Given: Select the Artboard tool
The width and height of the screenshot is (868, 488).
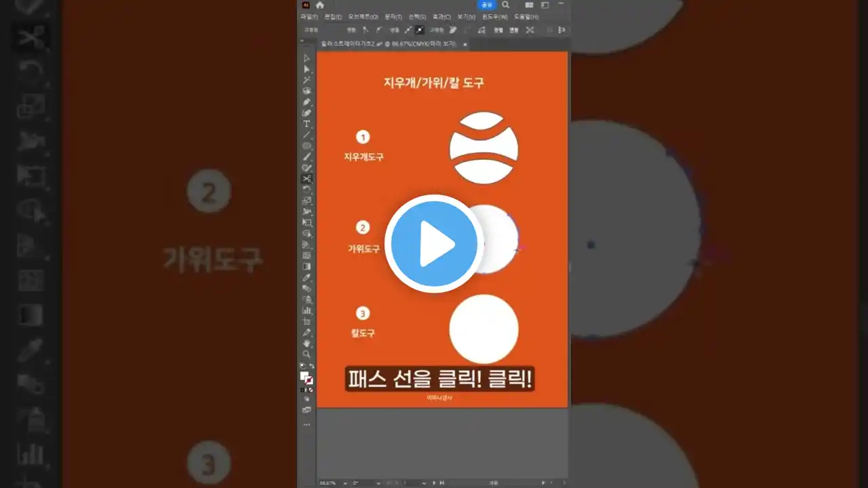Looking at the screenshot, I should click(307, 321).
